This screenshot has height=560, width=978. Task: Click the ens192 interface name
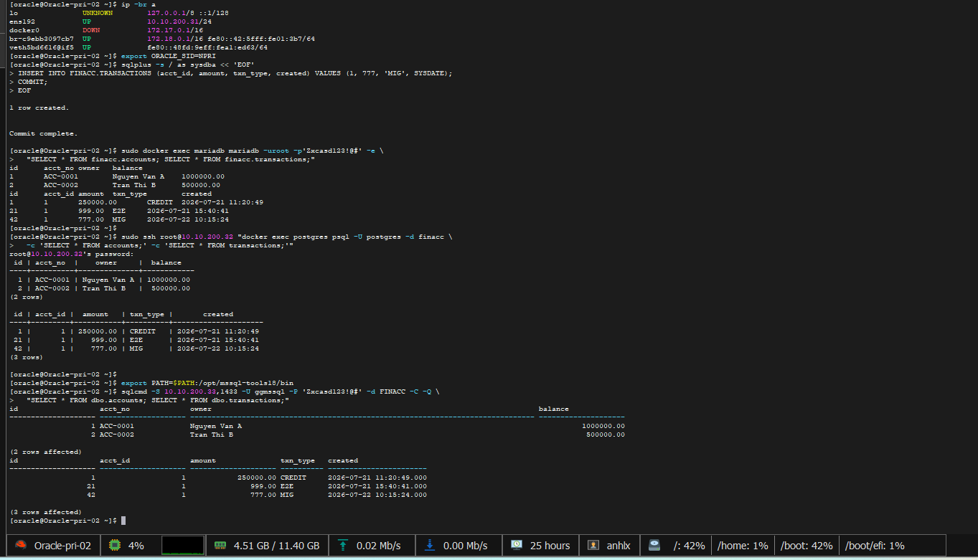pyautogui.click(x=22, y=22)
